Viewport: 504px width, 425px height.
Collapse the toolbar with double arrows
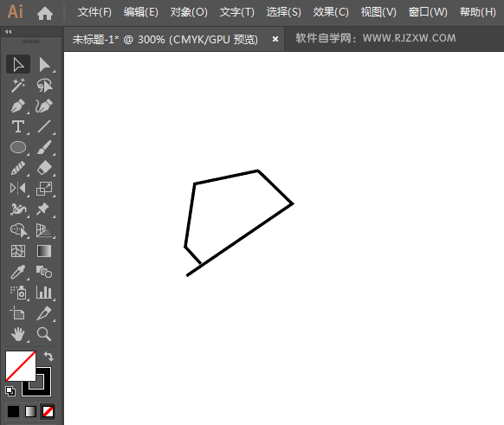pos(9,31)
